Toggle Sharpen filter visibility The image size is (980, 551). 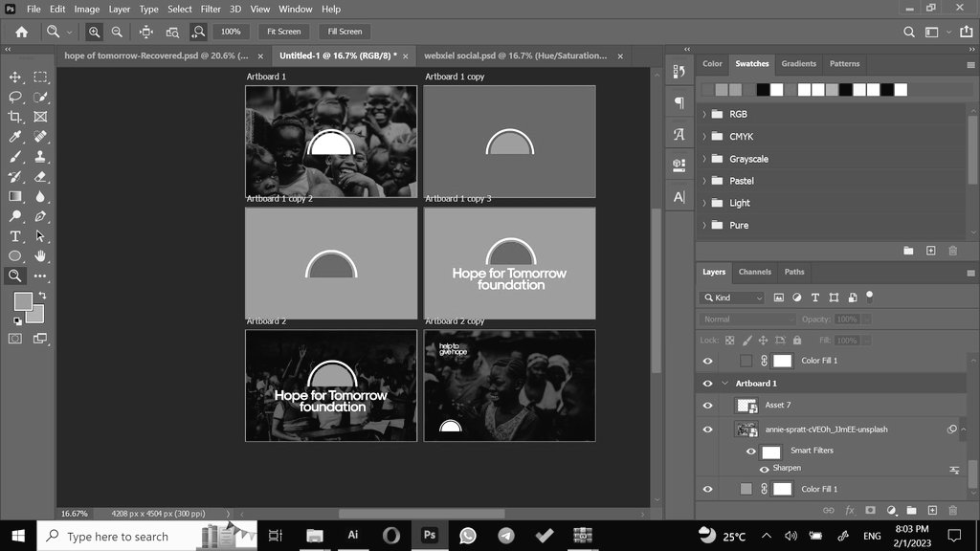pyautogui.click(x=765, y=469)
